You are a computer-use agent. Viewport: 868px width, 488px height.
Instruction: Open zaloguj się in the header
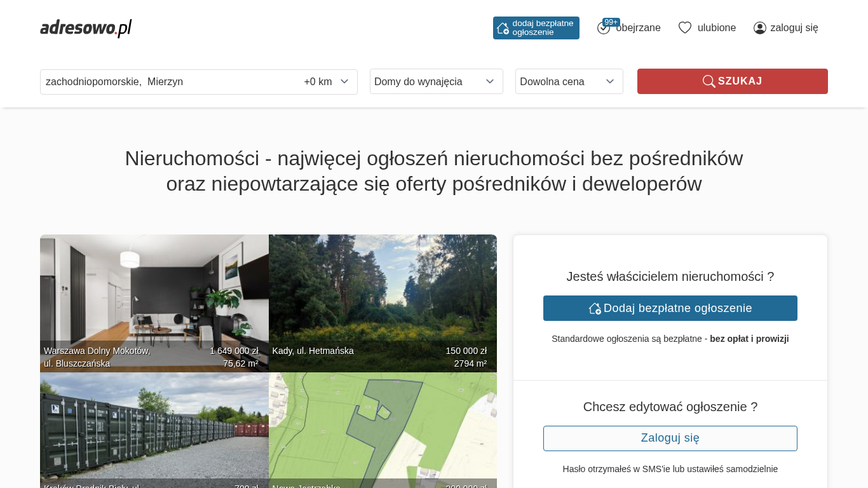[794, 28]
